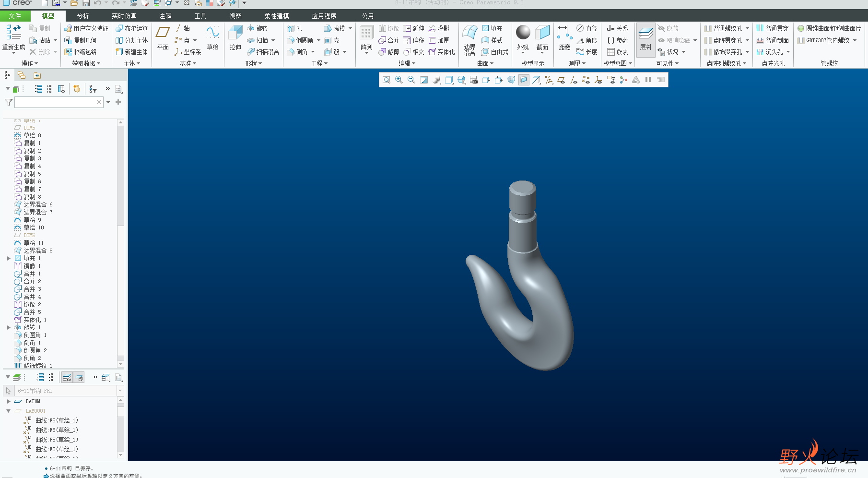Toggle the layer copy-status button in layer panel
Viewport: 868px width, 478px height.
(79, 377)
